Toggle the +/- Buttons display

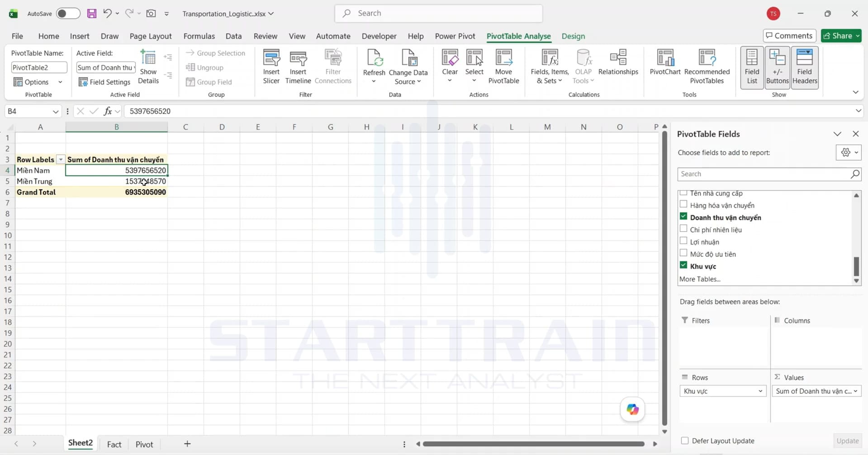777,67
